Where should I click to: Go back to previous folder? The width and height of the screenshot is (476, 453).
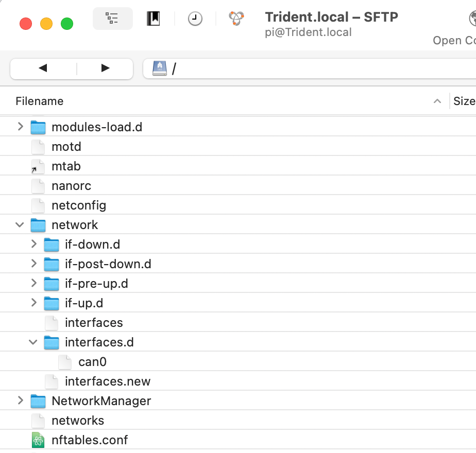[43, 68]
